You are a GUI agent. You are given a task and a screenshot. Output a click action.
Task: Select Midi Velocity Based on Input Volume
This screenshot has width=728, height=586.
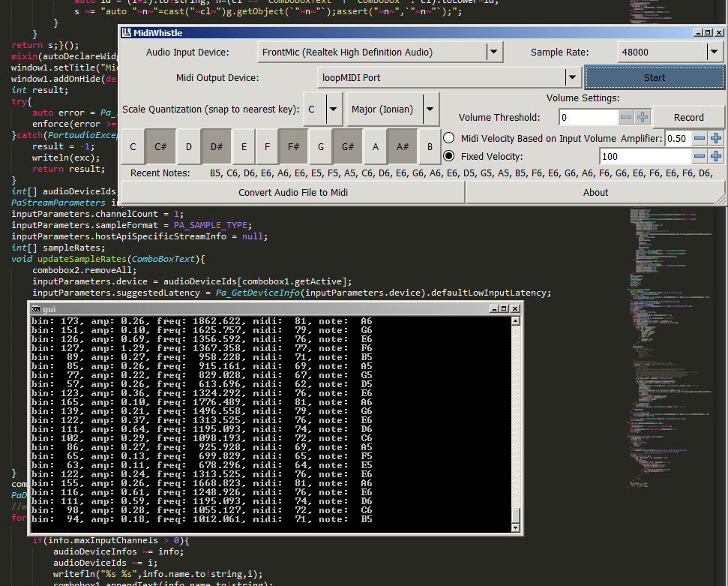coord(449,138)
